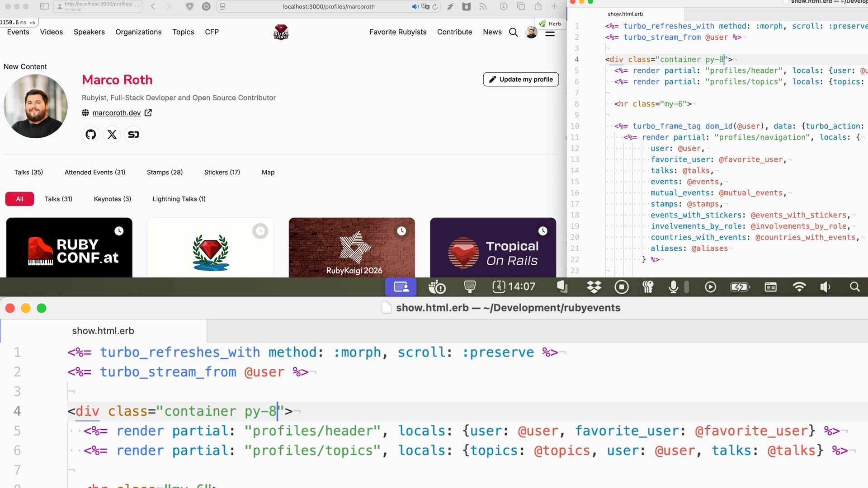Screen dimensions: 868x488
Task: Open the hamburger menu icon
Action: point(550,33)
